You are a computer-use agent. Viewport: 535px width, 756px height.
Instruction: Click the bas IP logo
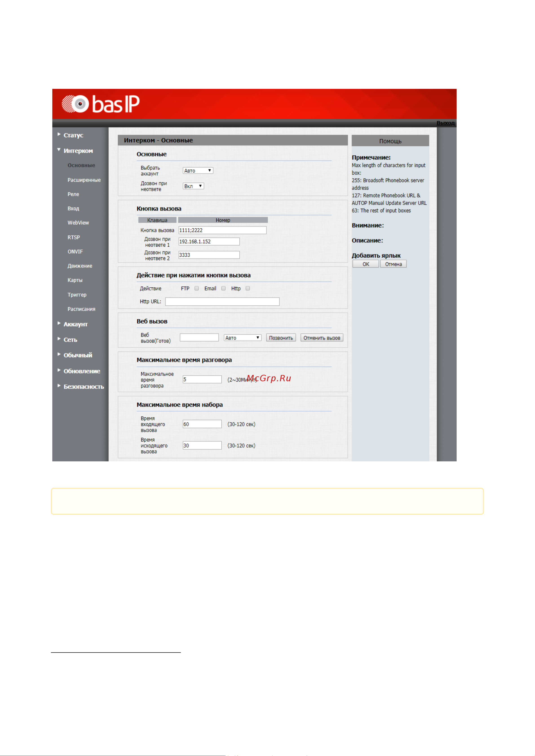[x=101, y=104]
